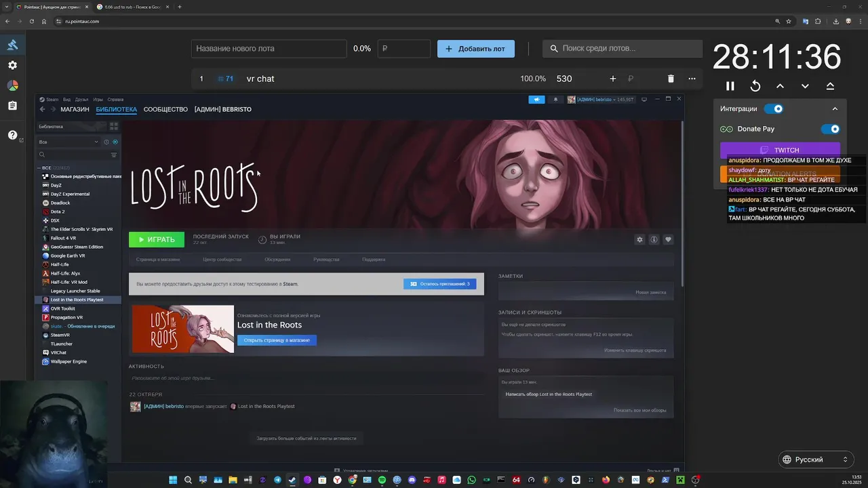Screen dimensions: 868x488
Task: Click the TWITCH integration button
Action: (x=780, y=150)
